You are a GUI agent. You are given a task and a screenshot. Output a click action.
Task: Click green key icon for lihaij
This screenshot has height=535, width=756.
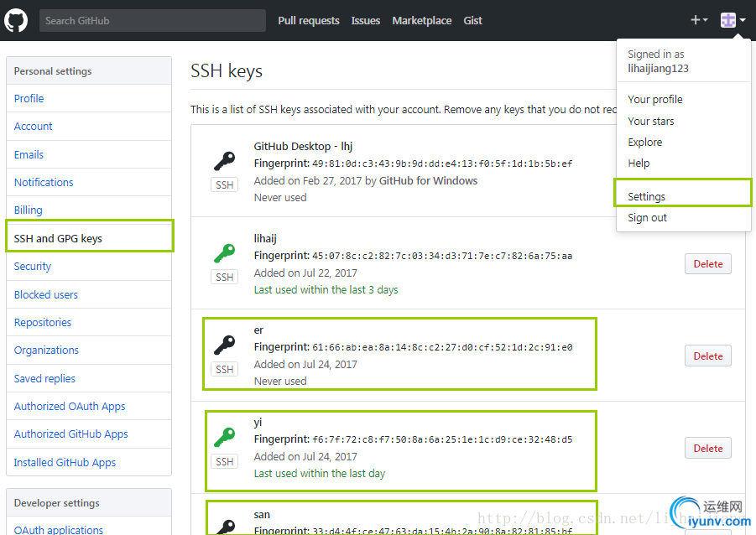(x=224, y=253)
